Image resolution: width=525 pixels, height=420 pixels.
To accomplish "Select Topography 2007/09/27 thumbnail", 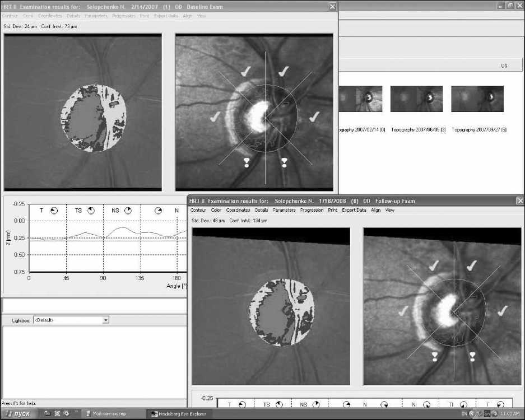I will tap(477, 99).
